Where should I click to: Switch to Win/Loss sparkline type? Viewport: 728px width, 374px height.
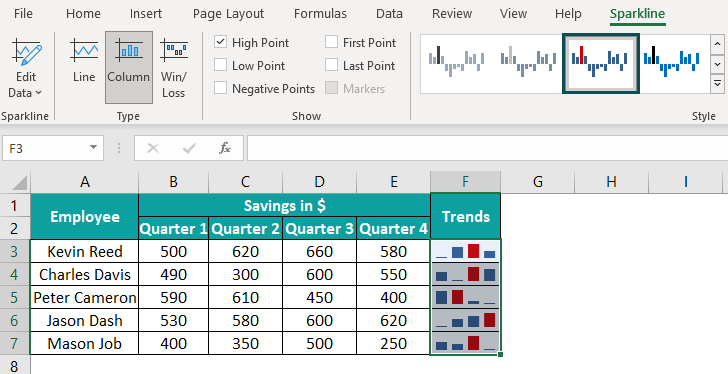(174, 68)
